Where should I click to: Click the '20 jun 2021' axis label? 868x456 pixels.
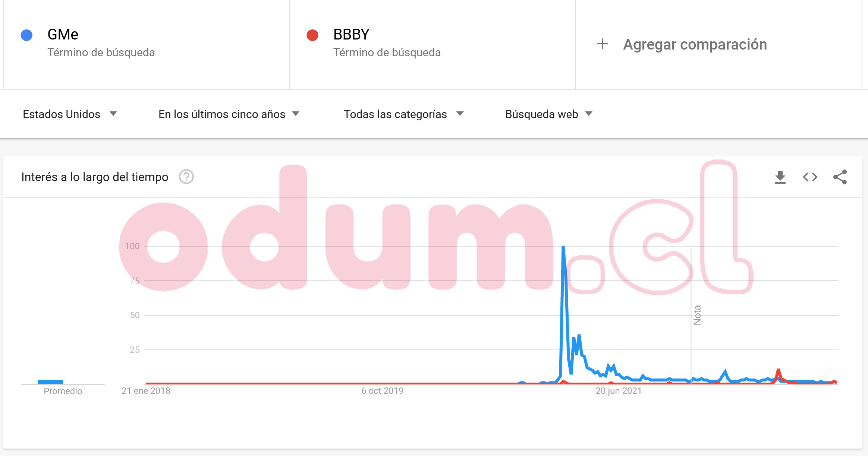619,391
